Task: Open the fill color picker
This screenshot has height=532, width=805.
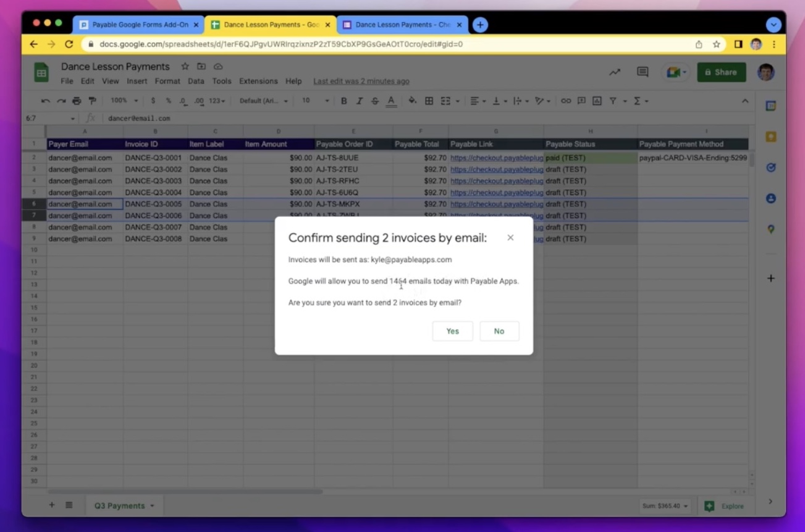Action: pyautogui.click(x=411, y=101)
